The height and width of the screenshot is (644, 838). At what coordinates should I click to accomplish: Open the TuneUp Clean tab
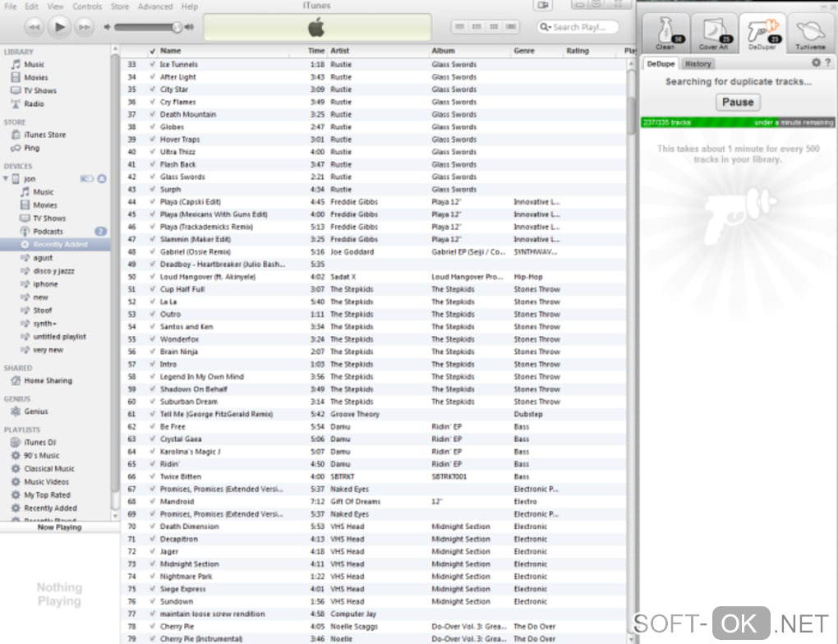click(x=665, y=34)
